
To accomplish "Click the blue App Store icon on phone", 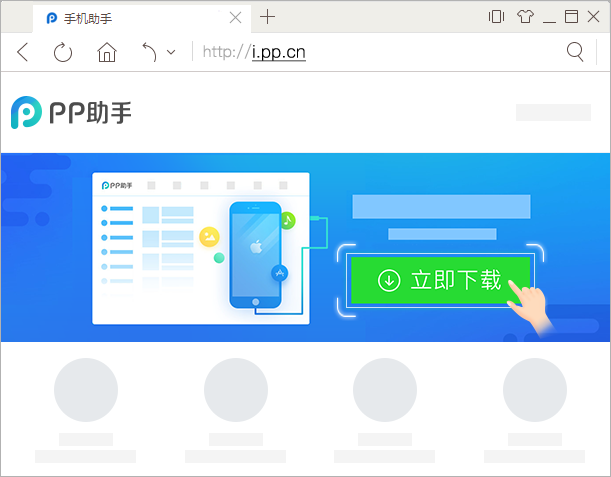I will point(279,273).
